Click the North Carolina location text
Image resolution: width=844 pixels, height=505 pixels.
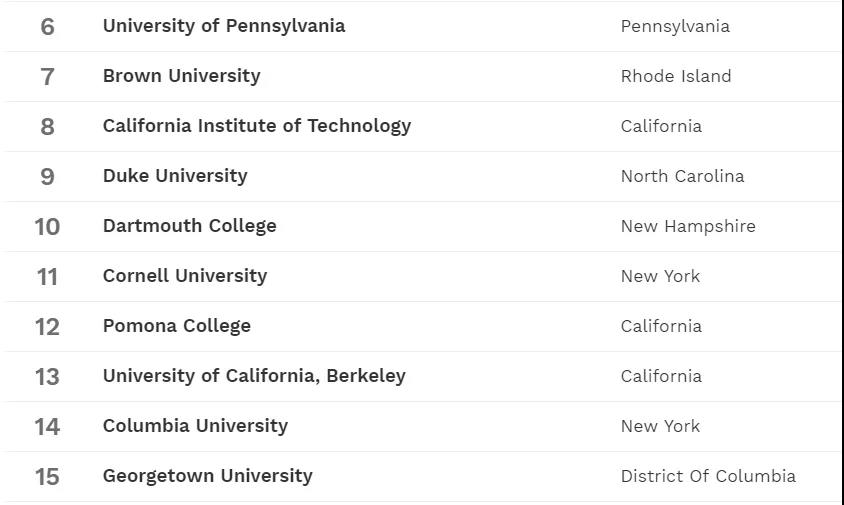[682, 176]
